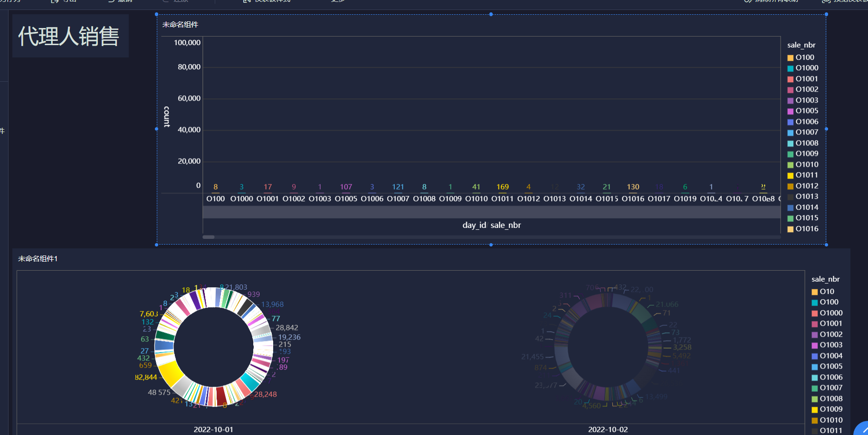Click the gray day_id band under x-axis
Screen dimensions: 868x435
(x=491, y=212)
